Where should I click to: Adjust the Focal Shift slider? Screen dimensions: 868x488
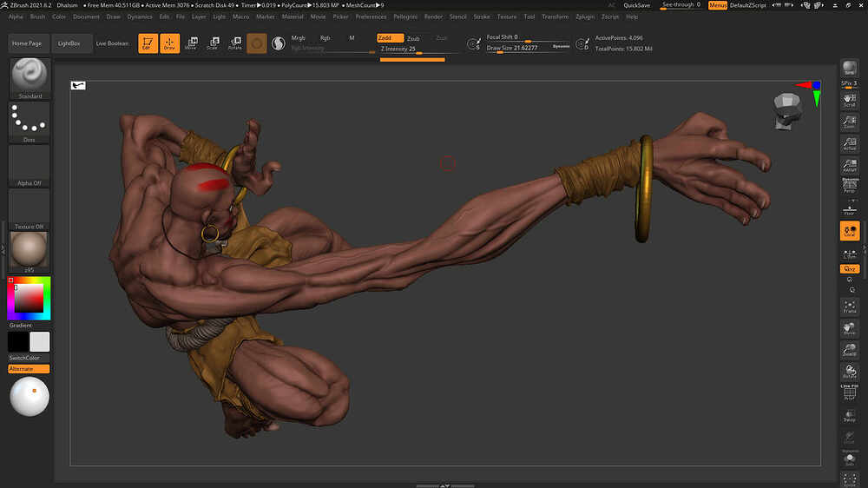pyautogui.click(x=527, y=37)
